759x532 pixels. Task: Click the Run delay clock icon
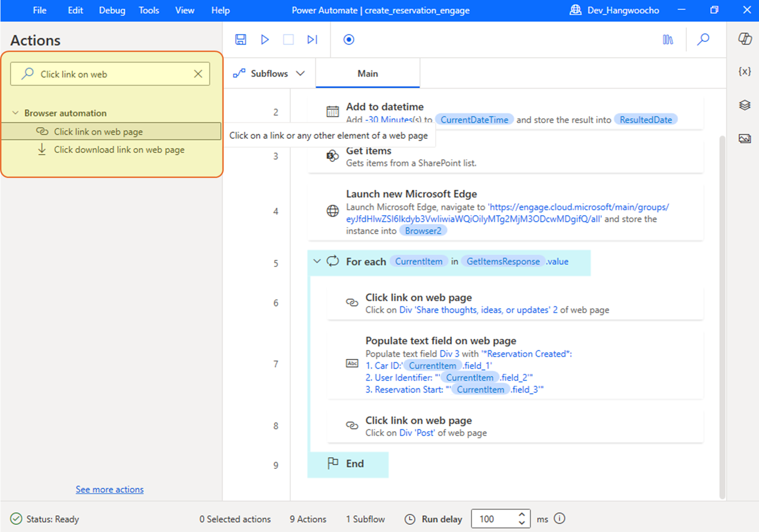[410, 519]
